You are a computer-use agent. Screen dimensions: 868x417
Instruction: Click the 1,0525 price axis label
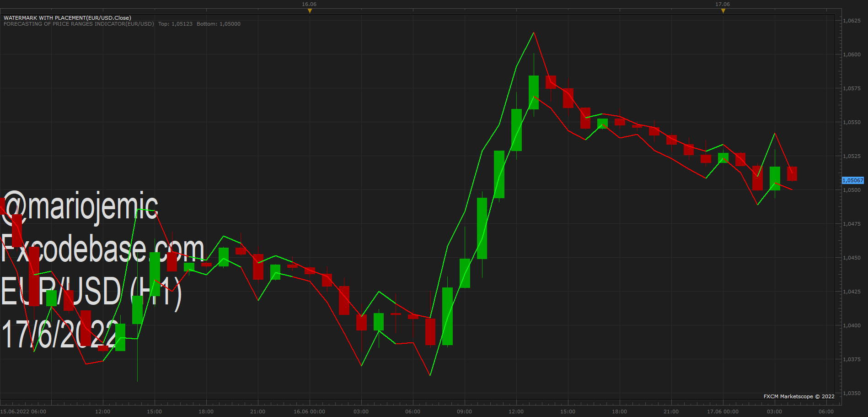pos(852,156)
